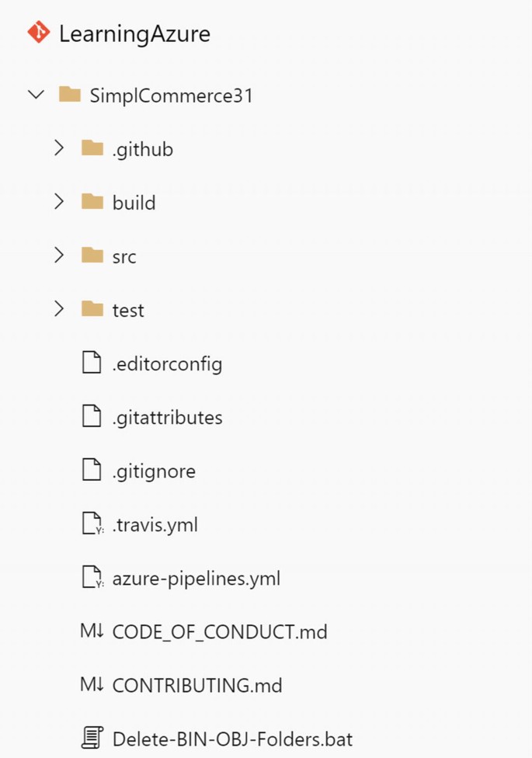Click the YAML file icon beside .travis.yml
532x758 pixels.
tap(91, 523)
